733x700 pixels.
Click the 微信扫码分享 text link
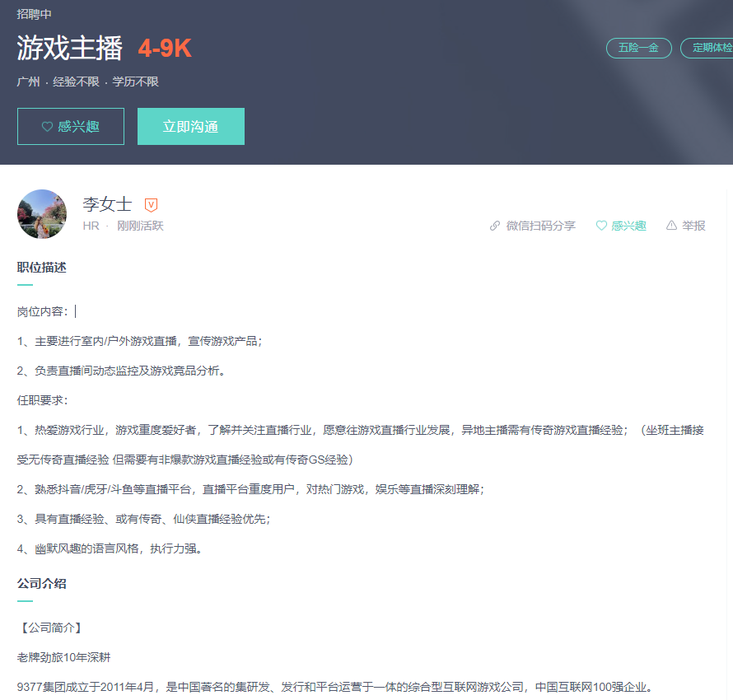(x=541, y=226)
